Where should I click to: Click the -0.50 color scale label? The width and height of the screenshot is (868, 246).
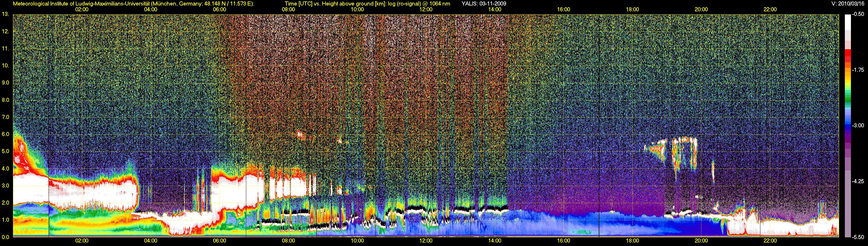click(858, 14)
